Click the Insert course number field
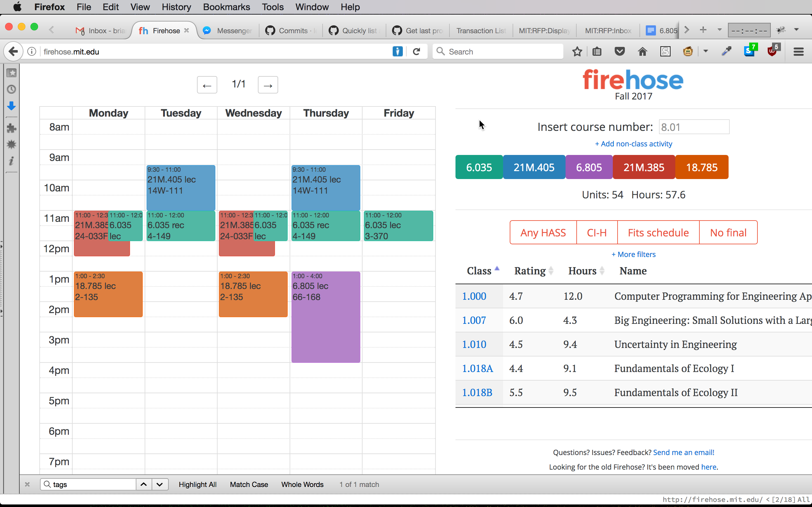 click(694, 127)
